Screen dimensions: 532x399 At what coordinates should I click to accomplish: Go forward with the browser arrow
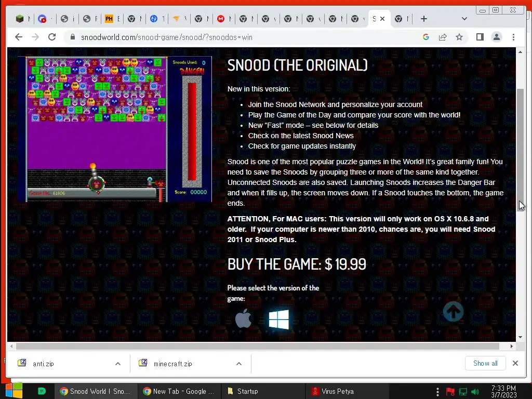(35, 37)
